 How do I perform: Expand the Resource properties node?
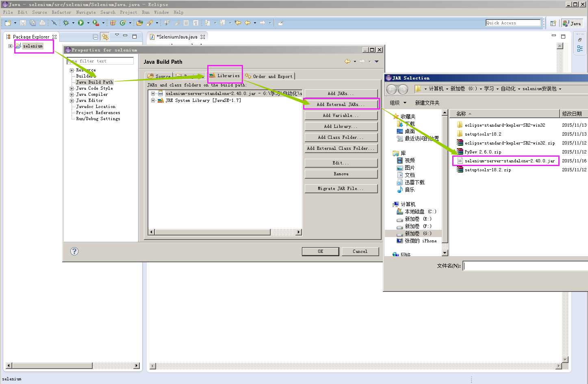point(72,70)
